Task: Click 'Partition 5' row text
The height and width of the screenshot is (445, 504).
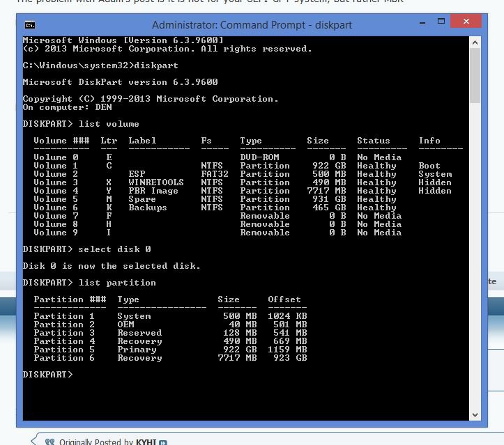Action: 64,350
